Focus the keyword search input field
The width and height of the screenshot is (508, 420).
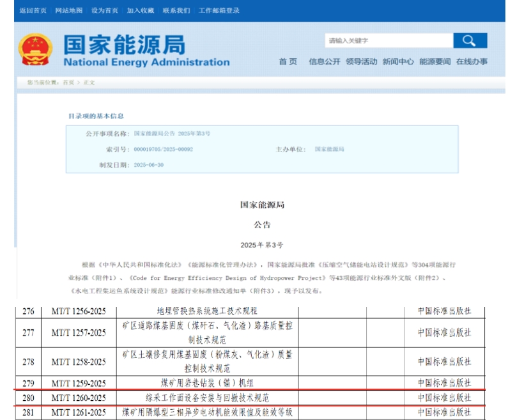389,40
